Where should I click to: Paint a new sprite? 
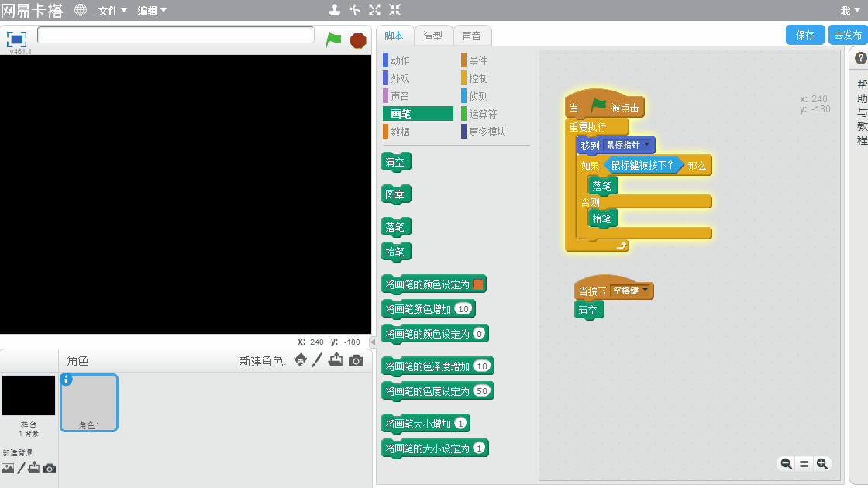coord(317,360)
